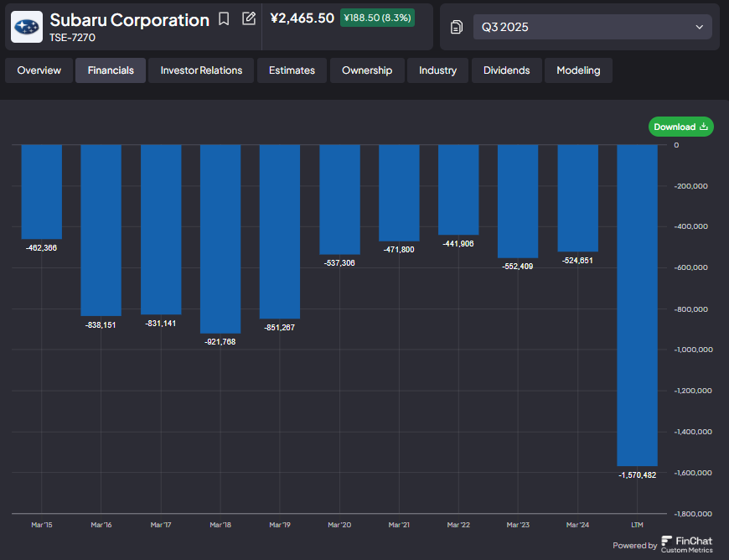
Task: Click the green Download button
Action: [681, 127]
